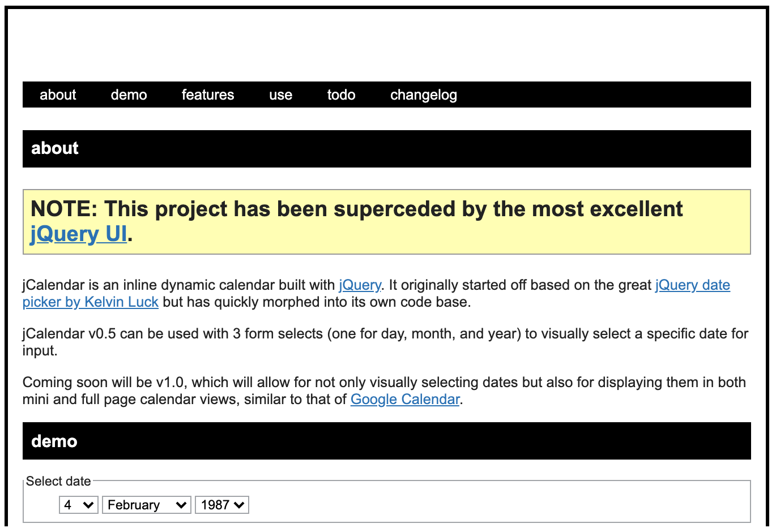Viewport: 776px width, 532px height.
Task: View the changelog navigation item
Action: coord(424,95)
